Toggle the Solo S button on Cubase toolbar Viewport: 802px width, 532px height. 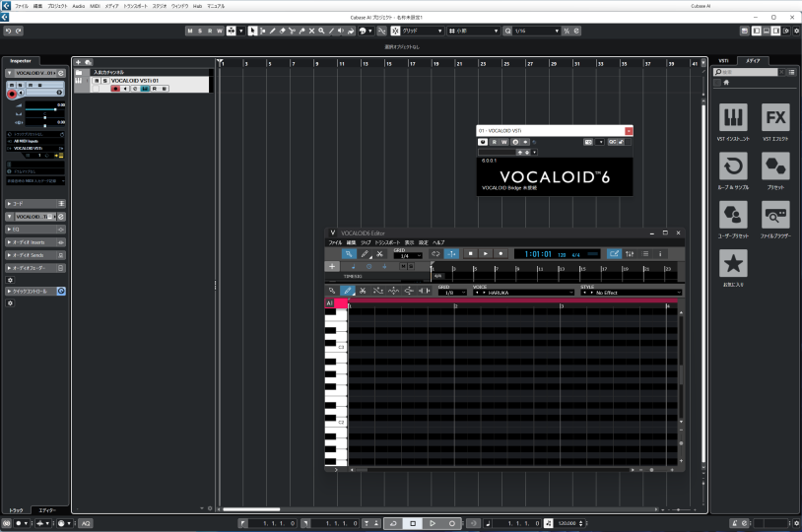click(199, 32)
